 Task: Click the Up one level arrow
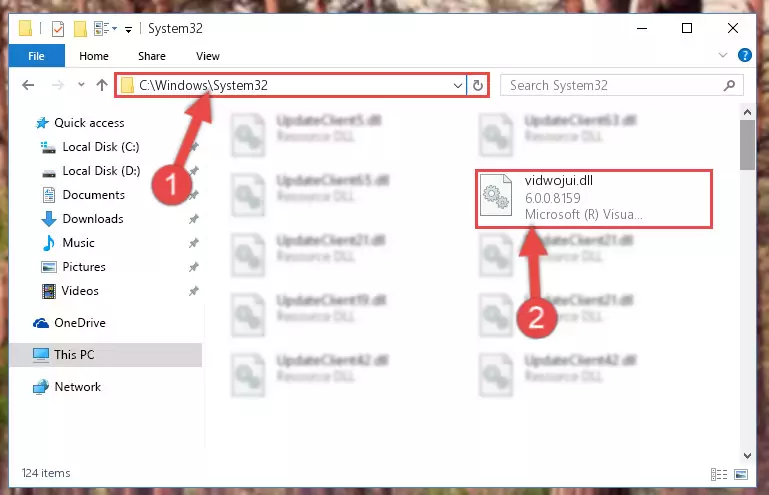tap(102, 85)
